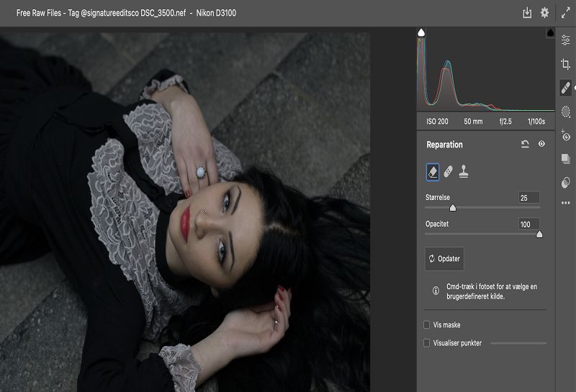Image resolution: width=576 pixels, height=392 pixels.
Task: Click the file name DSC_3500.nef title
Action: tap(163, 13)
